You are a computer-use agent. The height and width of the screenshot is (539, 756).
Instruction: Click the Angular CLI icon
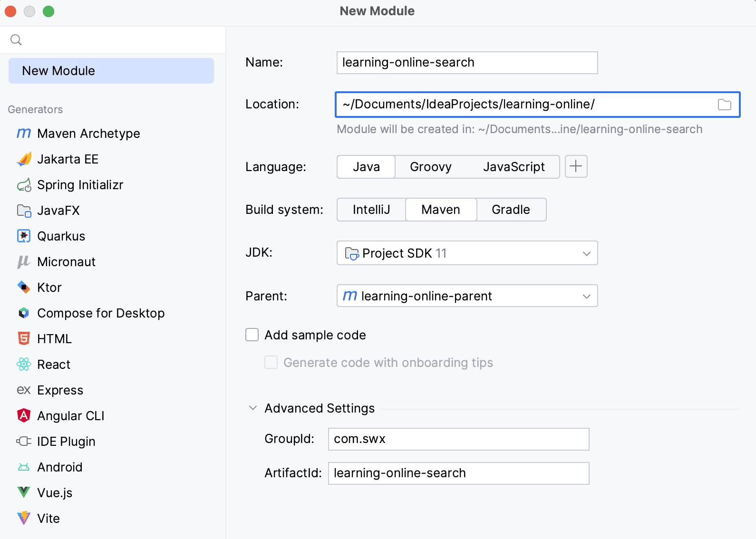click(24, 416)
